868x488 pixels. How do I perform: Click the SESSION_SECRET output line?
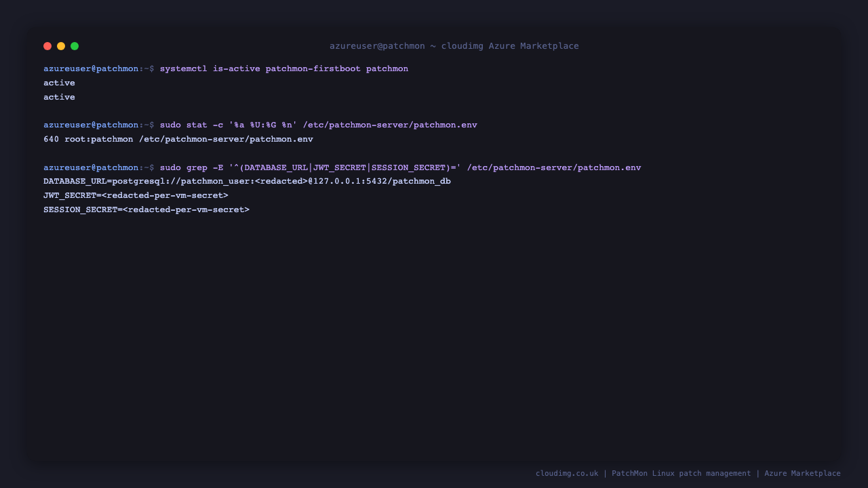146,209
